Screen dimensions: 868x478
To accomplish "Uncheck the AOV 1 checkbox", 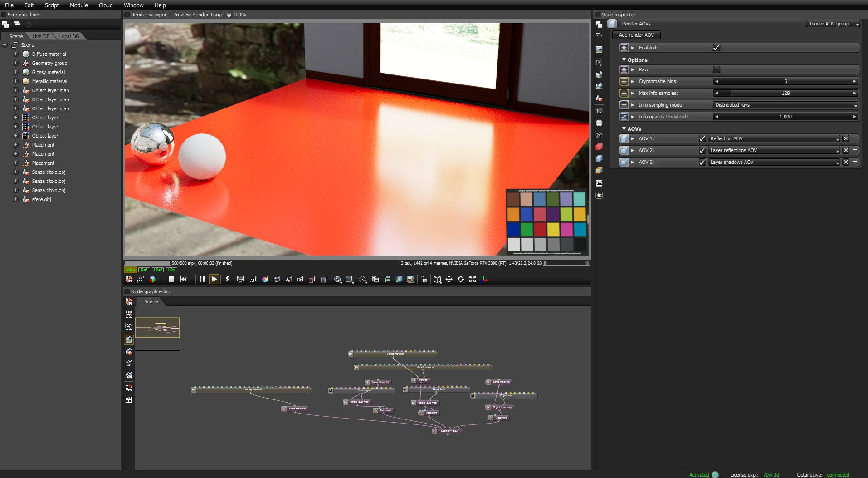I will (x=702, y=138).
